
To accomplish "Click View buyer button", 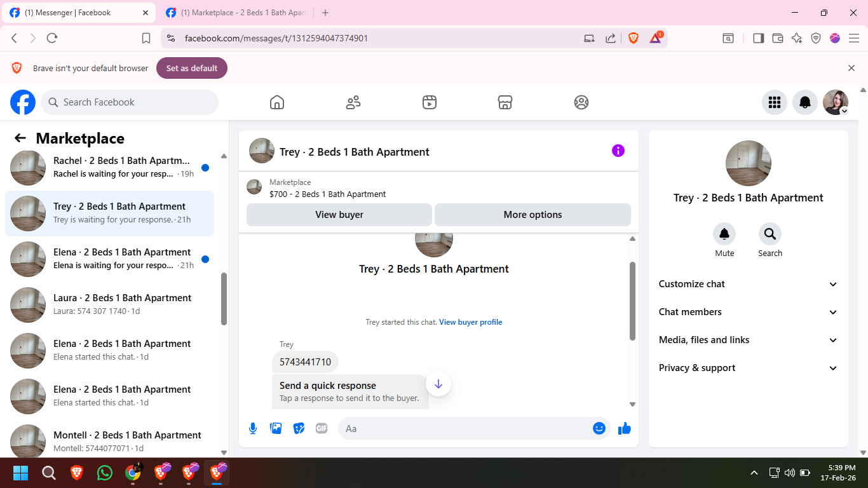I will pyautogui.click(x=339, y=215).
